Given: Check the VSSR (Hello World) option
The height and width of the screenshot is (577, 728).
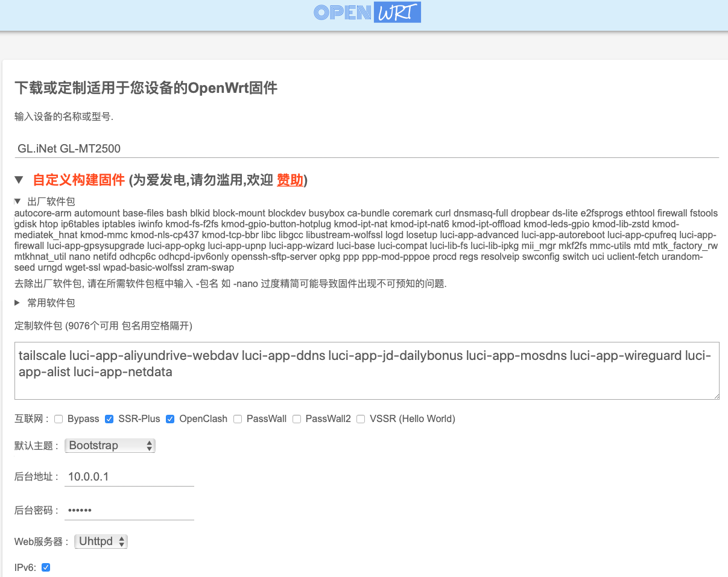Looking at the screenshot, I should [x=361, y=418].
